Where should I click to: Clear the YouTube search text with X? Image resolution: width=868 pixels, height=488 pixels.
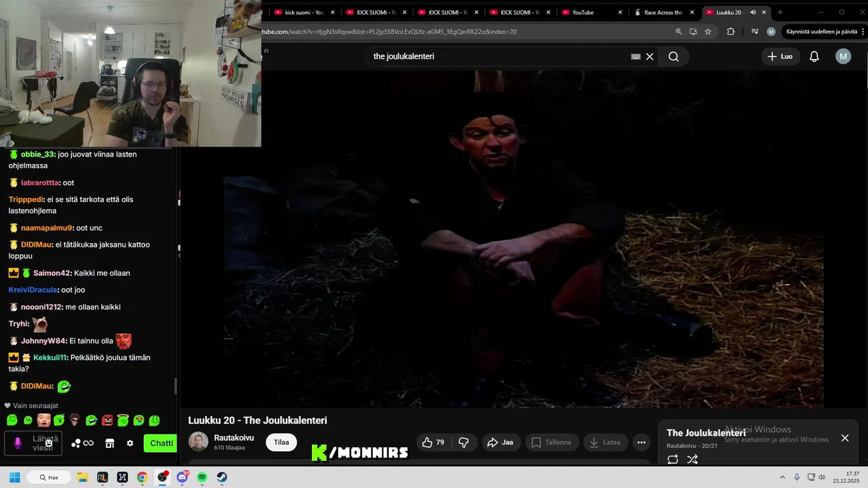(x=650, y=56)
